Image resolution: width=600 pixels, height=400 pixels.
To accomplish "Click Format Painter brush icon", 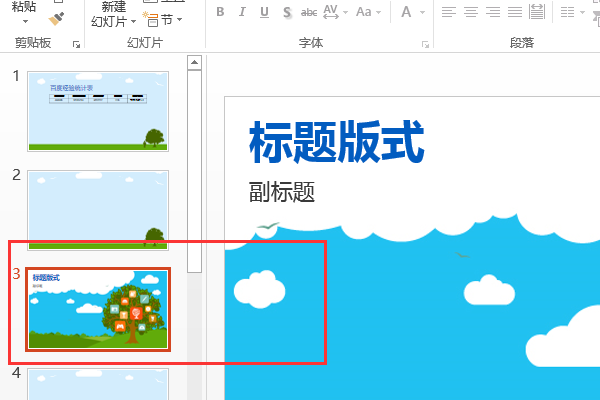I will click(x=56, y=18).
